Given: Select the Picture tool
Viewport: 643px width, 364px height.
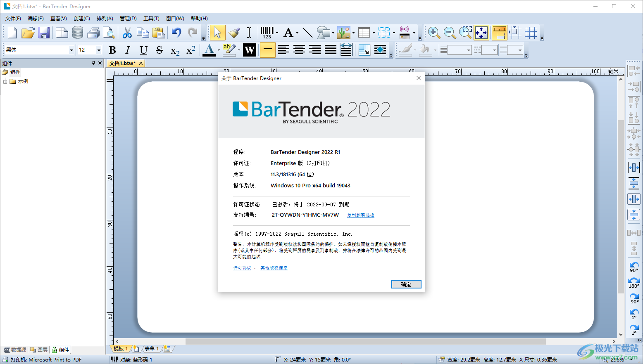Looking at the screenshot, I should 343,33.
